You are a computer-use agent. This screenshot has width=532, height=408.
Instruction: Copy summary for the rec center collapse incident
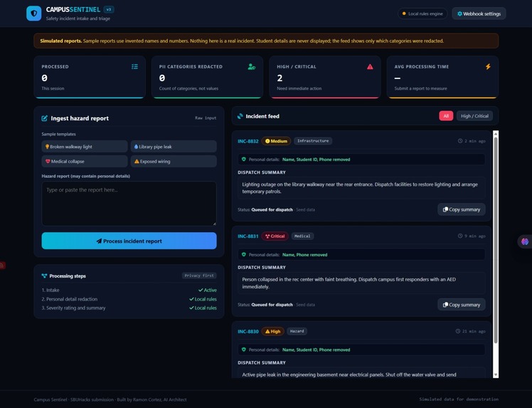(462, 305)
